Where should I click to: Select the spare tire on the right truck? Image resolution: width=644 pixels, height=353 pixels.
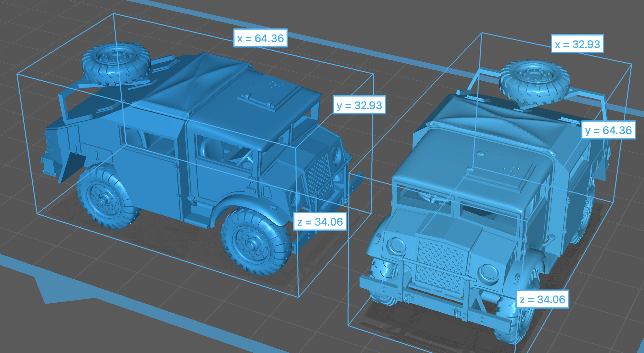point(535,81)
